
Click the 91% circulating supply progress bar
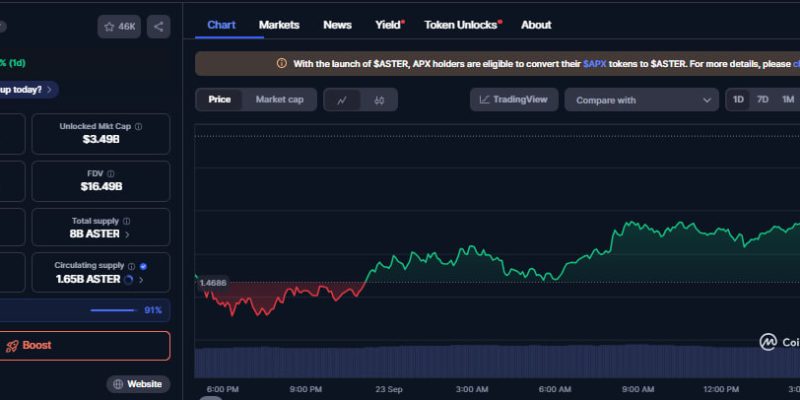click(x=112, y=310)
